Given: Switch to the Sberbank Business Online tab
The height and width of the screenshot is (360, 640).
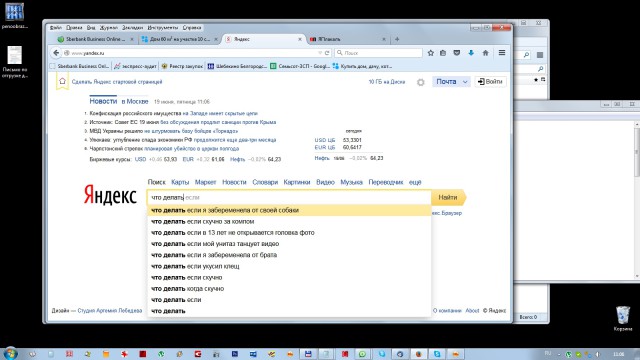Looking at the screenshot, I should [x=95, y=39].
